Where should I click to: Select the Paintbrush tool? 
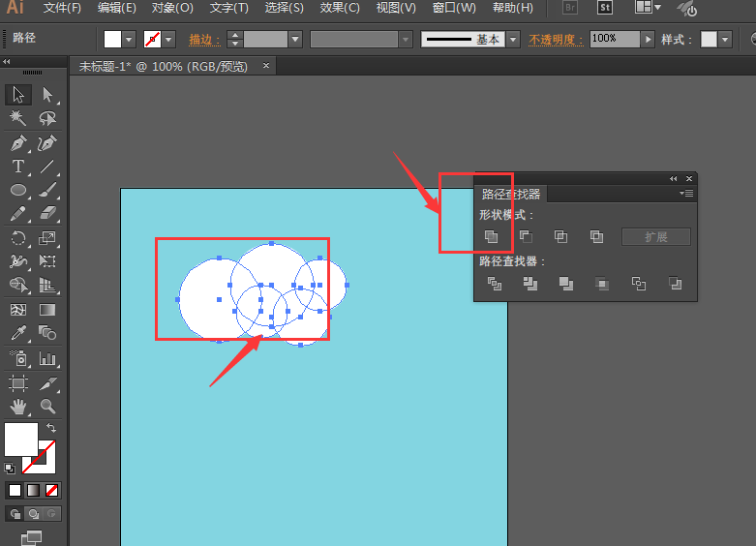pyautogui.click(x=47, y=190)
